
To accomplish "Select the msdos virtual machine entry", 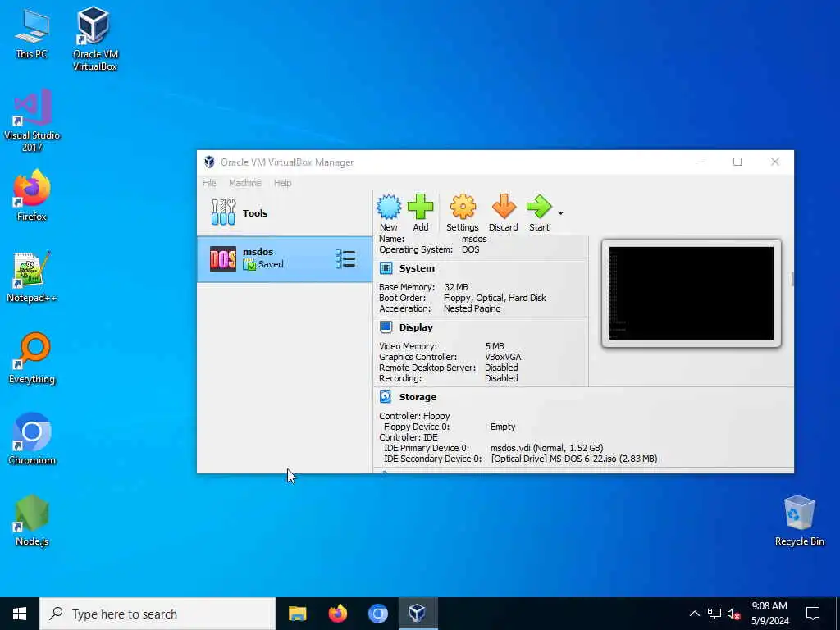I will point(285,259).
